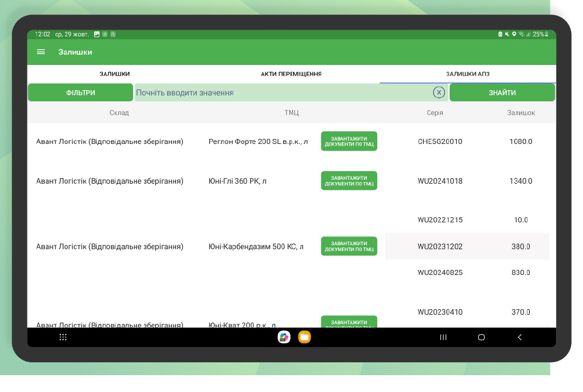Switch to the Залишки tab

115,74
